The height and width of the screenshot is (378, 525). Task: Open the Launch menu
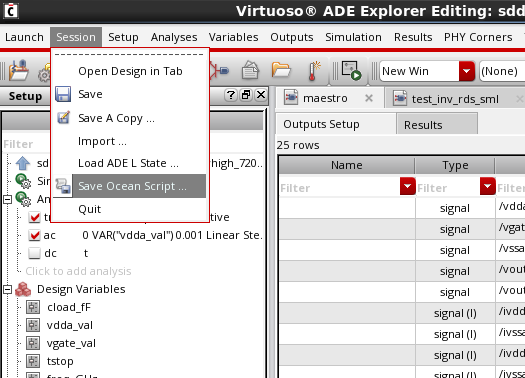pyautogui.click(x=24, y=37)
